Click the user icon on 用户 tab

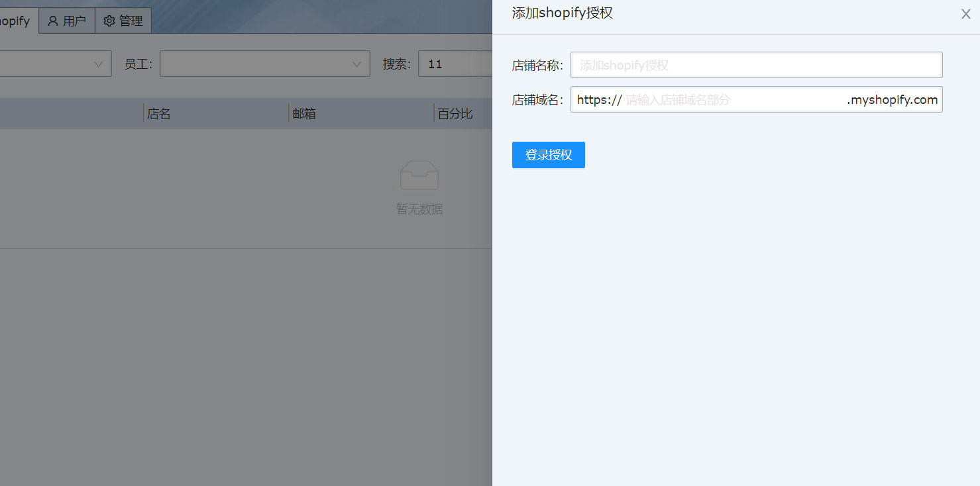[53, 21]
